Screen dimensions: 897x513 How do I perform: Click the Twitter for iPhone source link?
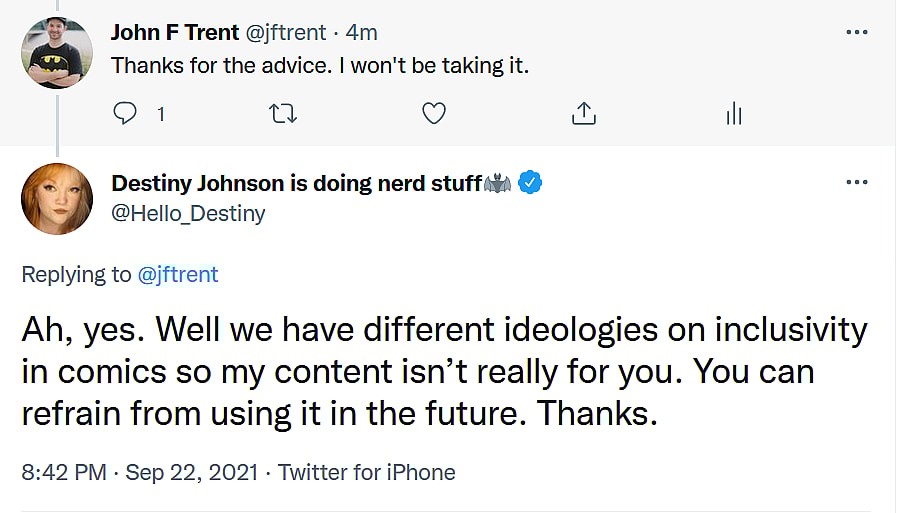point(366,472)
